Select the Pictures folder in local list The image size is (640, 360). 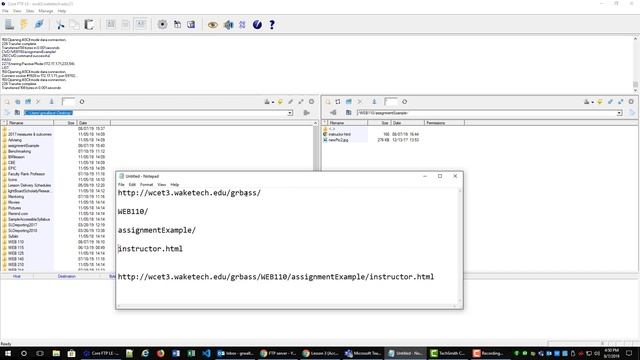pos(14,208)
